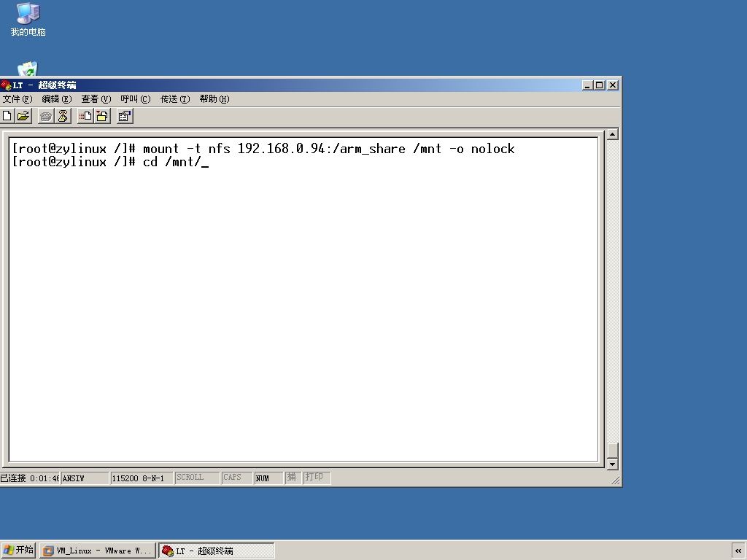The height and width of the screenshot is (560, 747).
Task: Switch to VM_Linux VMware taskbar button
Action: [98, 551]
